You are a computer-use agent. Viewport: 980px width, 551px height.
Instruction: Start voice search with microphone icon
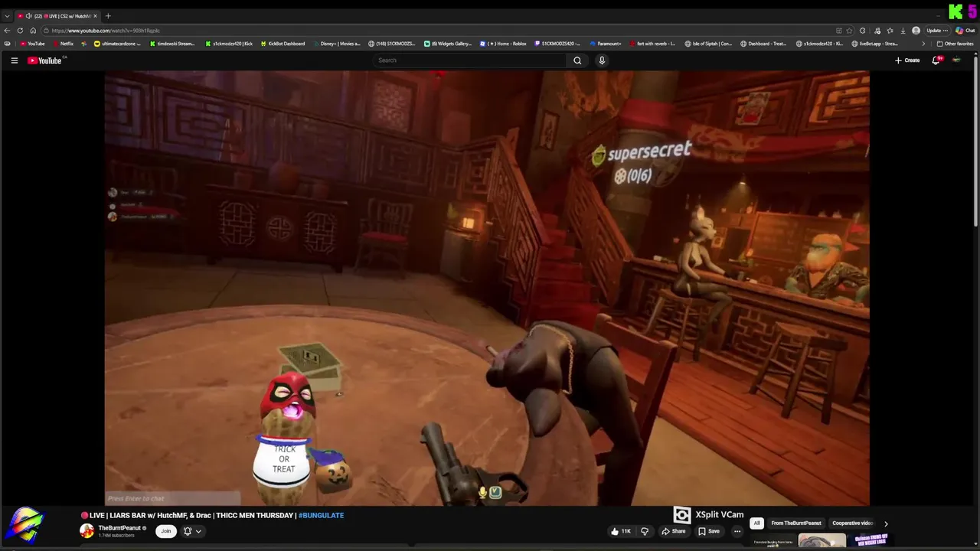point(602,60)
